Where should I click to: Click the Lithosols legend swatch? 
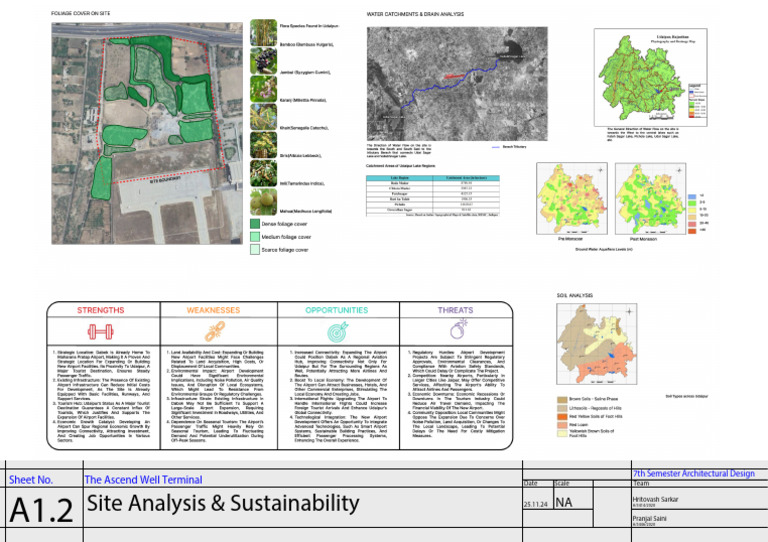[x=562, y=408]
